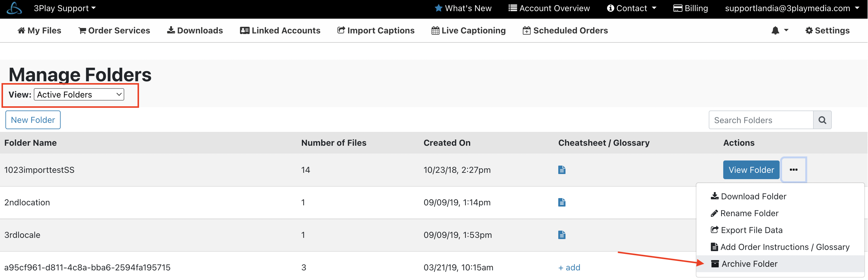This screenshot has height=280, width=868.
Task: Open the Billing page
Action: point(690,8)
